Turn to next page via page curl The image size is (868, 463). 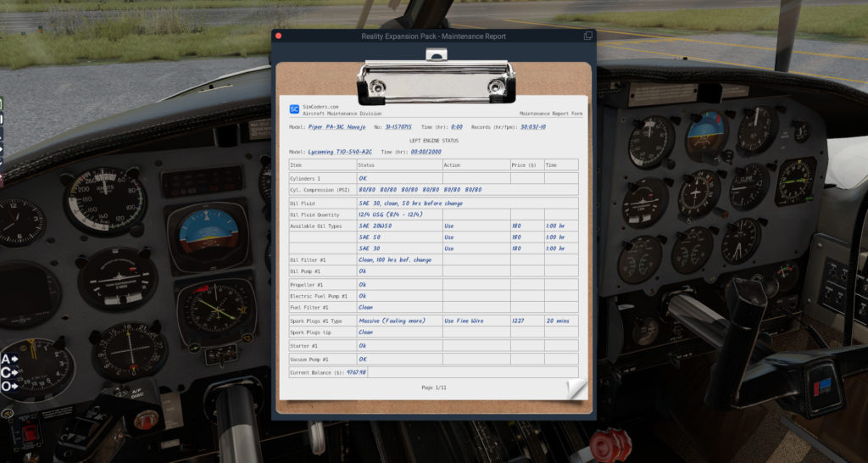576,389
